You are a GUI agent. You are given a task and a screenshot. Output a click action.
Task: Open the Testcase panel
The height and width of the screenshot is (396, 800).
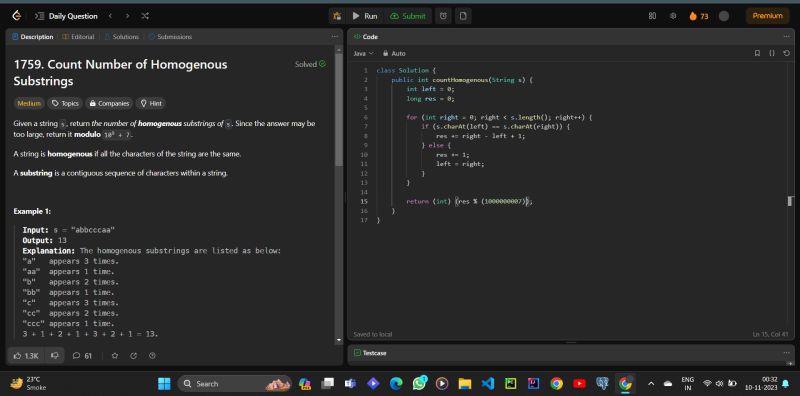(370, 353)
